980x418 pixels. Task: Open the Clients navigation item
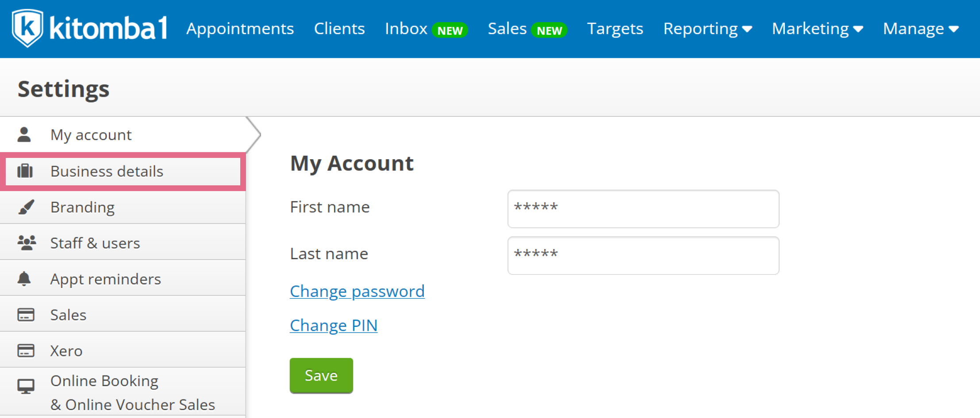(x=339, y=29)
